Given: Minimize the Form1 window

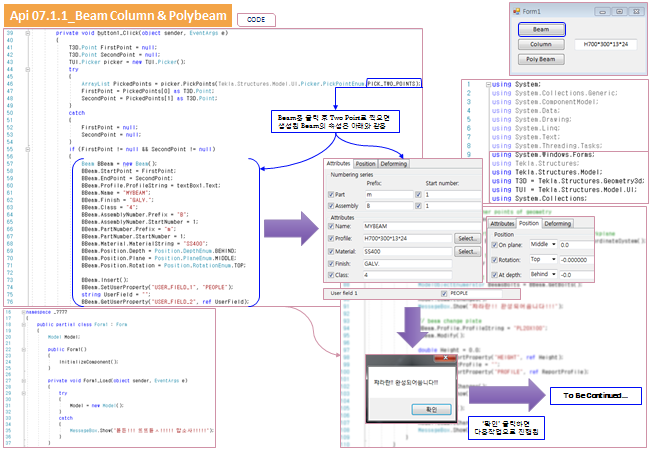Looking at the screenshot, I should (605, 11).
